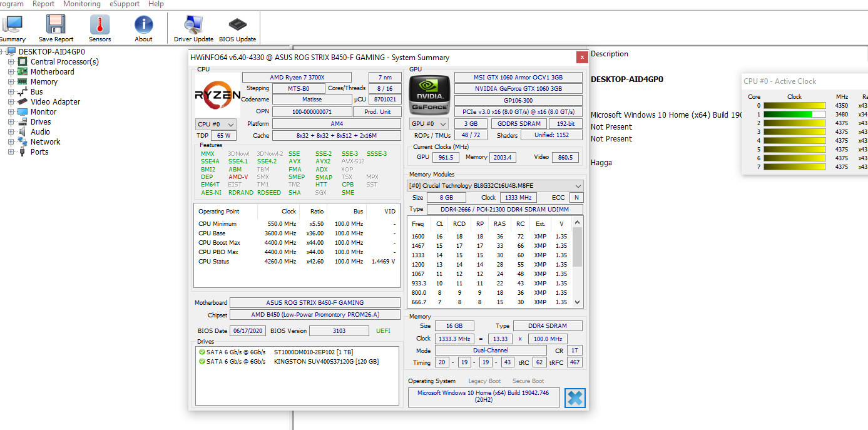Click the MSI GTX 1060 Armor OCV1 3GB field
Screen dimensions: 868x430
[x=518, y=78]
